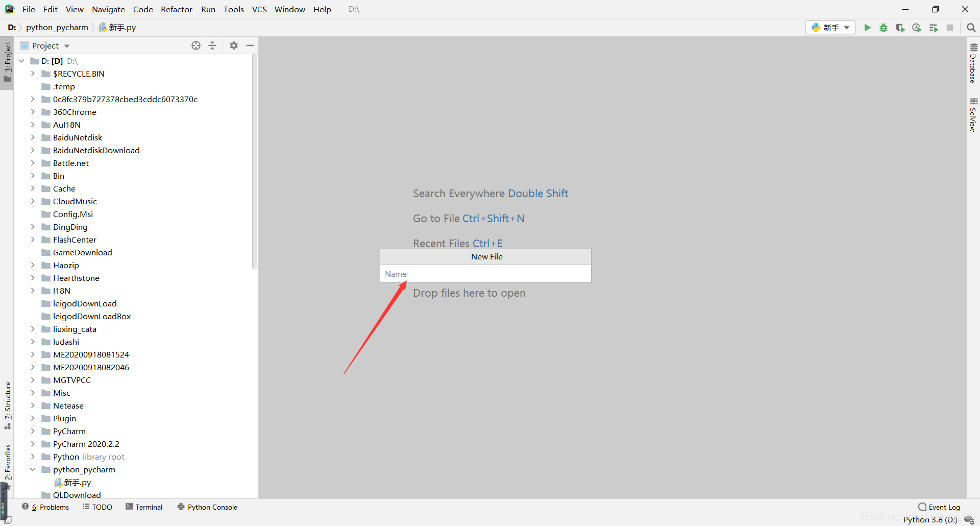
Task: Open the Refactor menu
Action: click(x=177, y=9)
